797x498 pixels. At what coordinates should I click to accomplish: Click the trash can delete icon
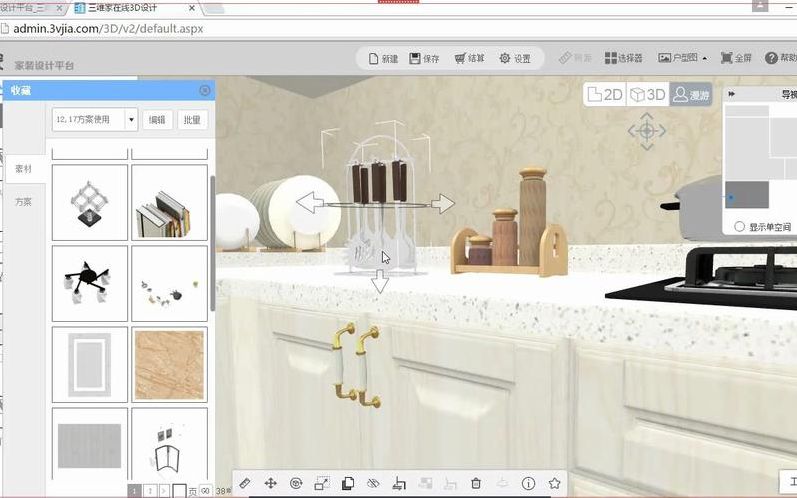tap(476, 483)
